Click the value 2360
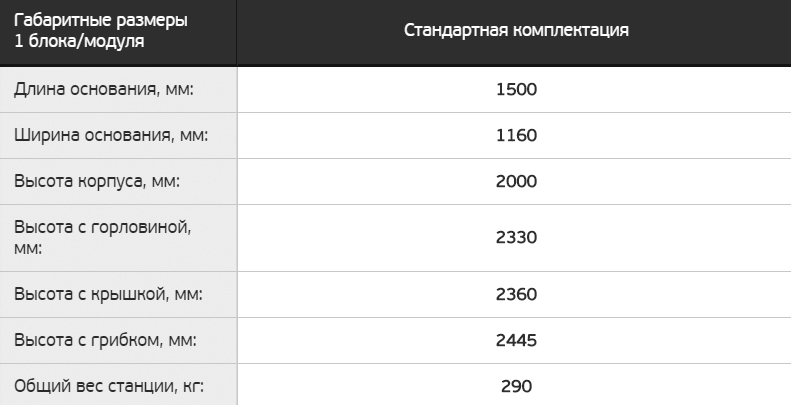 pyautogui.click(x=516, y=294)
